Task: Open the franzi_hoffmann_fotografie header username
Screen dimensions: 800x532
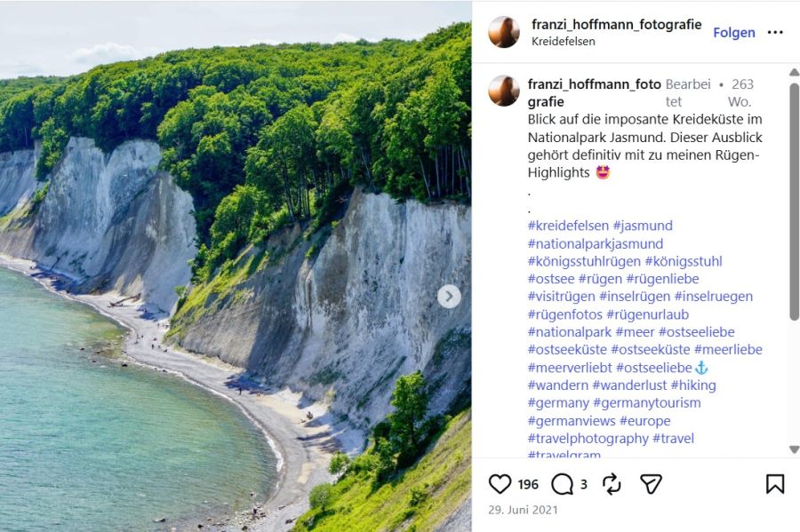Action: click(616, 24)
